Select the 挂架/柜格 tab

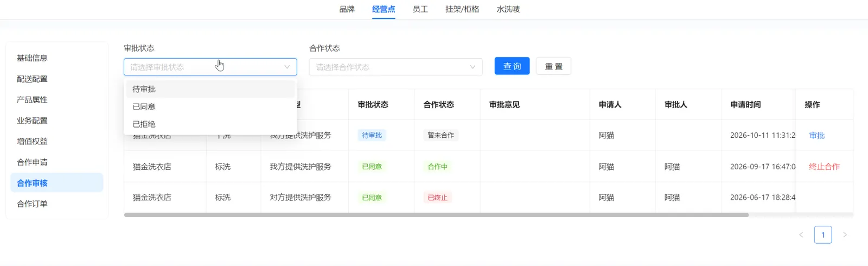[462, 9]
